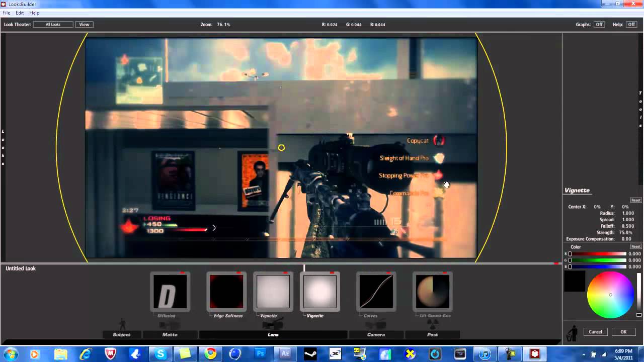
Task: Reset the Vignette parameters
Action: pos(636,200)
